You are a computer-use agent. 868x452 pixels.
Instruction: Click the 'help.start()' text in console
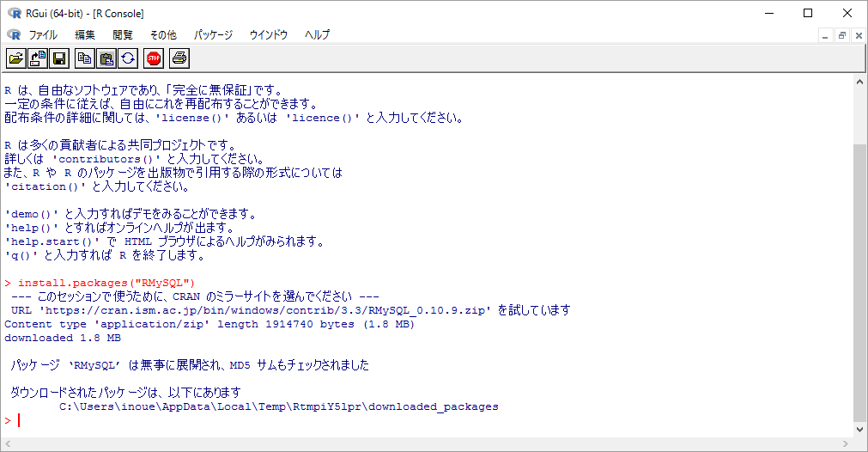tap(52, 242)
